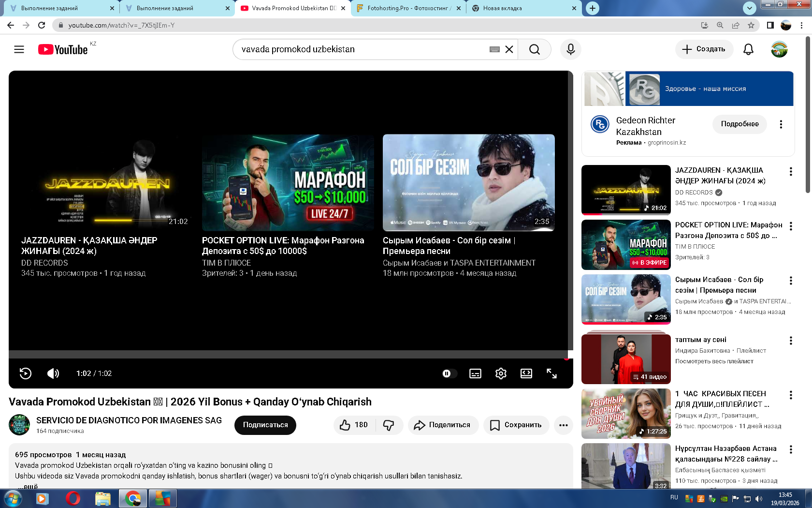Mute the video using the speaker icon

[x=53, y=374]
